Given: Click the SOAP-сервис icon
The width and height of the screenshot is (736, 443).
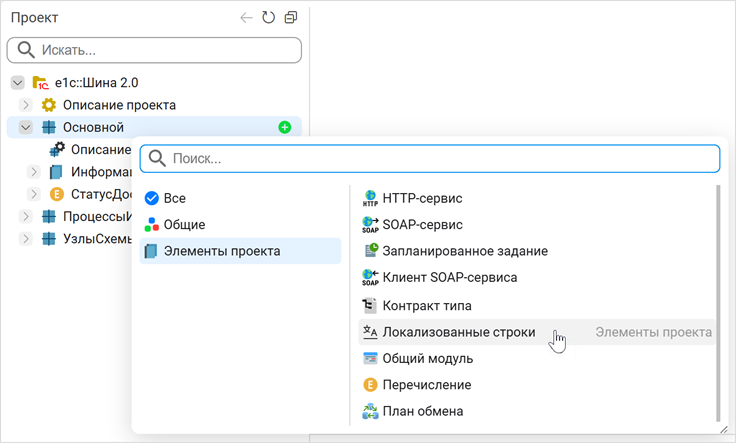Looking at the screenshot, I should 370,224.
